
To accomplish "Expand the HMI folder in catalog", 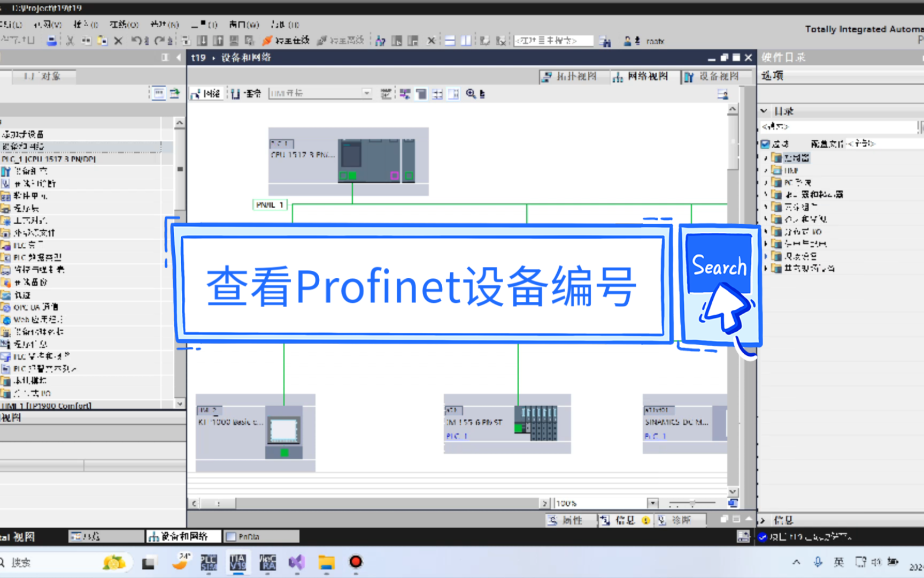I will tap(766, 170).
